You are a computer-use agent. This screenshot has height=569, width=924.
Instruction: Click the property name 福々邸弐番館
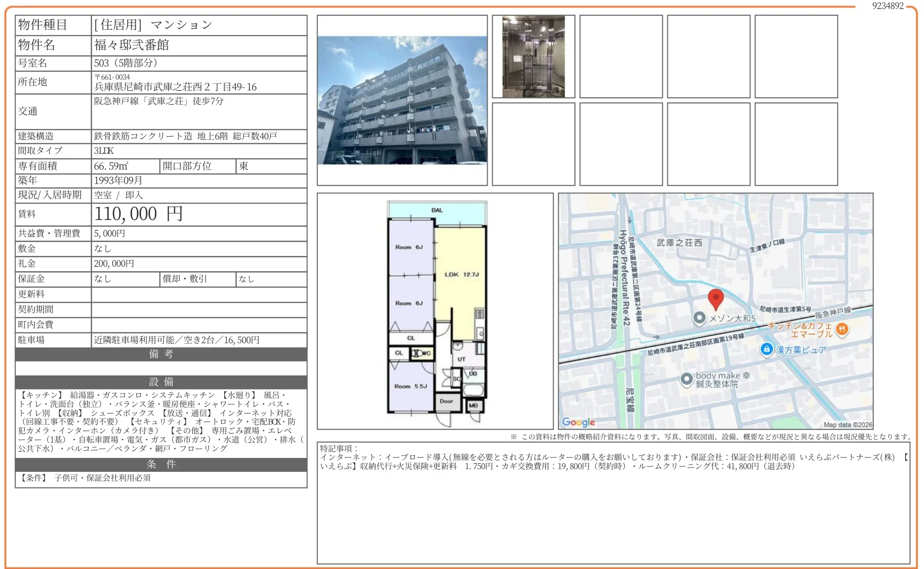pyautogui.click(x=132, y=45)
